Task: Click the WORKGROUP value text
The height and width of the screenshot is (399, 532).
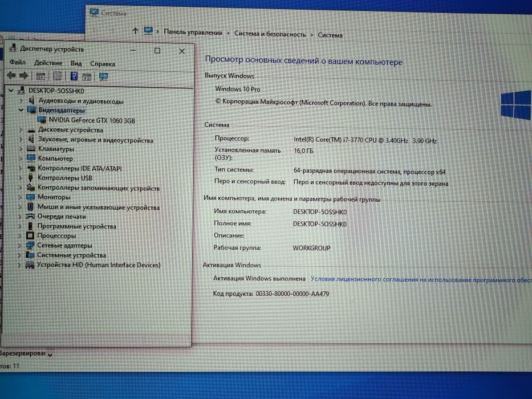Action: (x=311, y=248)
